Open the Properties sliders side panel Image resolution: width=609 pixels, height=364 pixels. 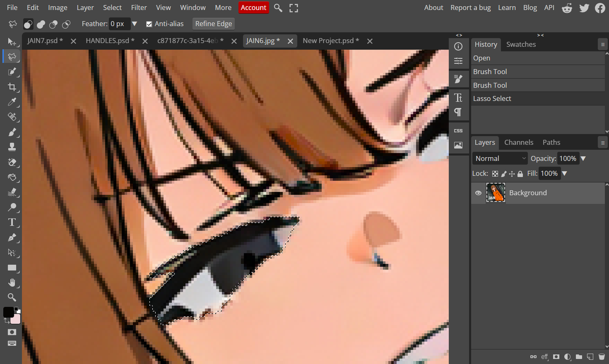[458, 61]
